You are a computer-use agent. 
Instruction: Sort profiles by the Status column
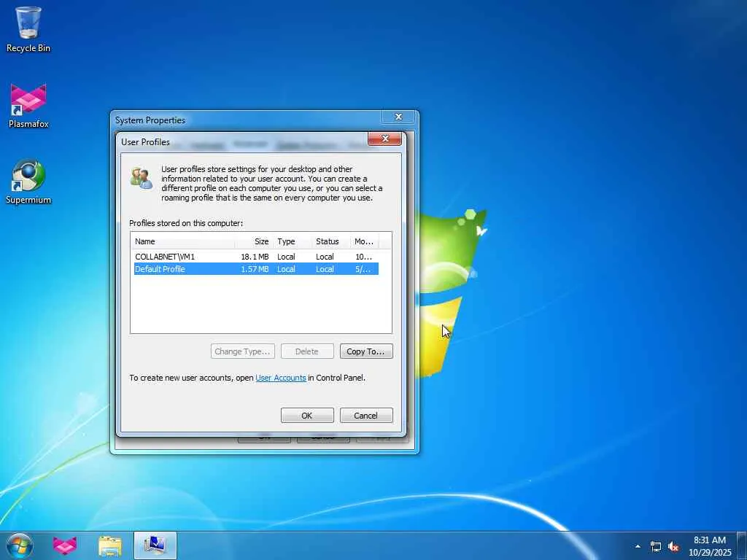coord(330,241)
